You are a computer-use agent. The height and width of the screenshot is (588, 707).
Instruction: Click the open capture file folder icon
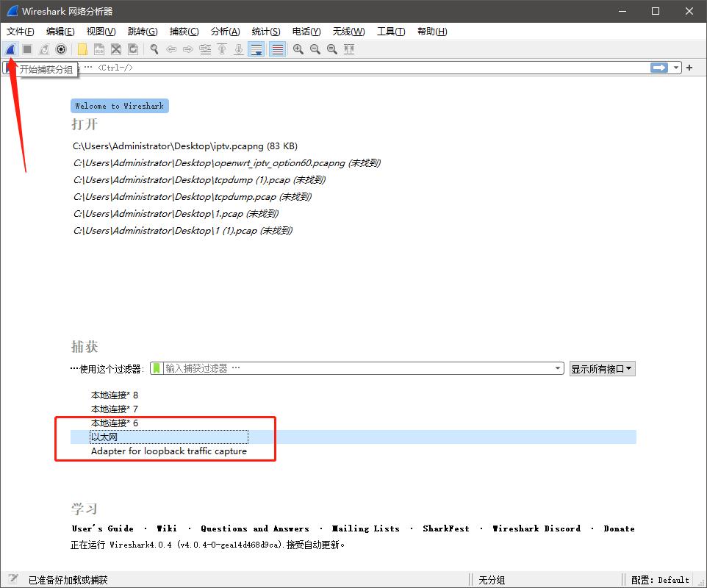[x=82, y=49]
